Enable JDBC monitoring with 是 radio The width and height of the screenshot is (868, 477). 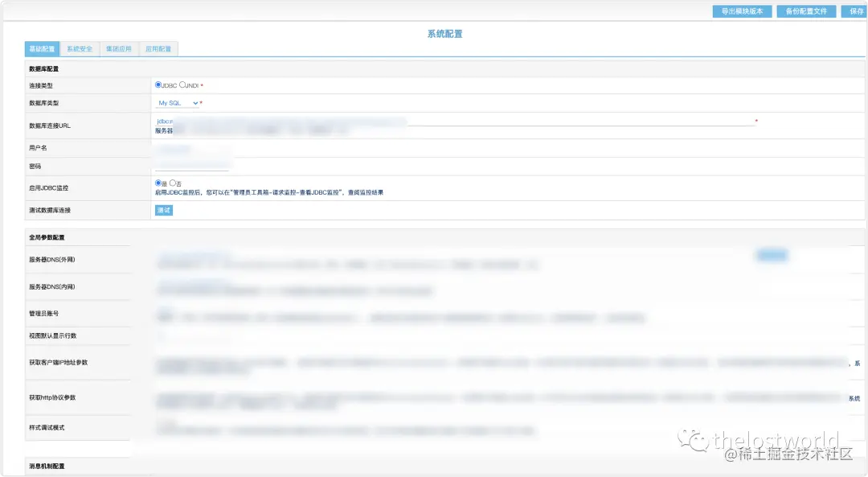(158, 183)
